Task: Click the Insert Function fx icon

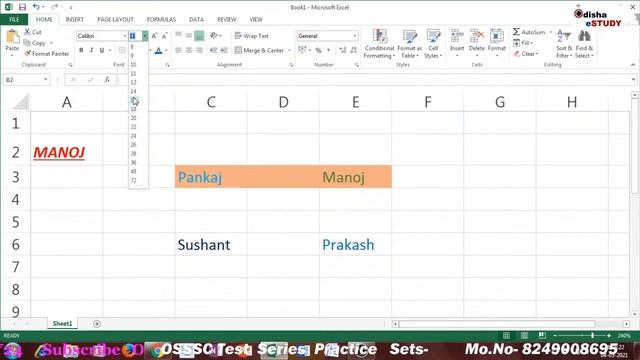Action: 107,80
